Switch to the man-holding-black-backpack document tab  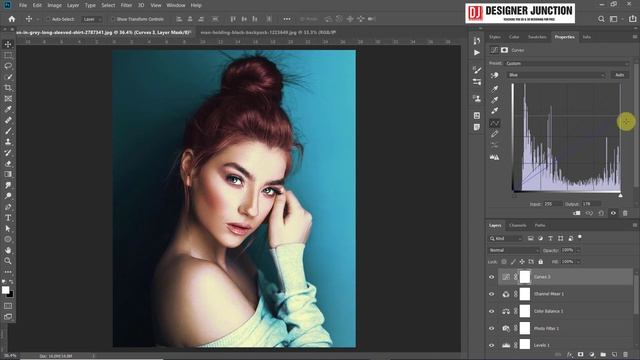click(x=268, y=32)
